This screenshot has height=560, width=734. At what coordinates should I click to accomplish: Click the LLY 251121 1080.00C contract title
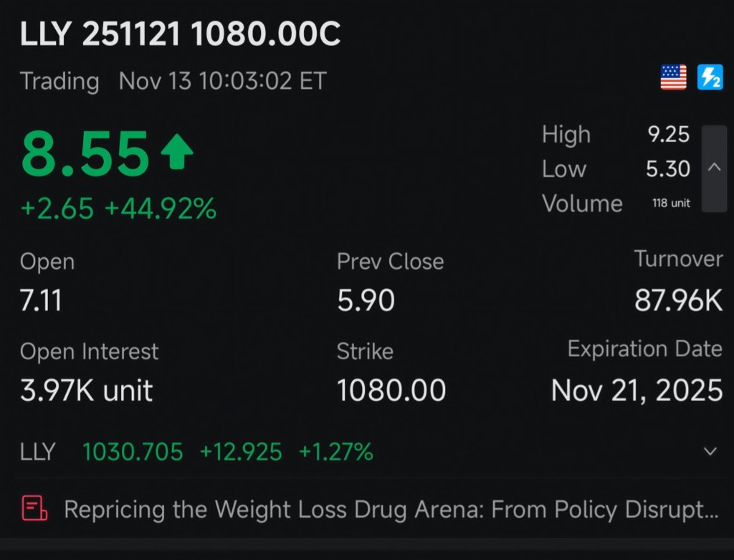180,35
